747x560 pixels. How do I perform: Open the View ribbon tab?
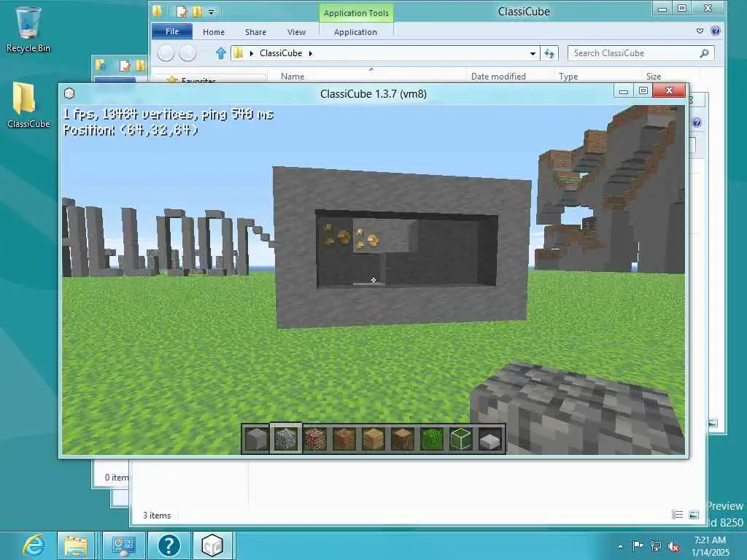click(x=296, y=32)
